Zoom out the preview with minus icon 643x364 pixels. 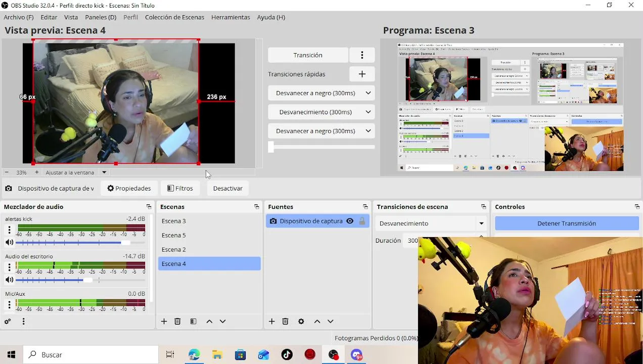pyautogui.click(x=7, y=172)
